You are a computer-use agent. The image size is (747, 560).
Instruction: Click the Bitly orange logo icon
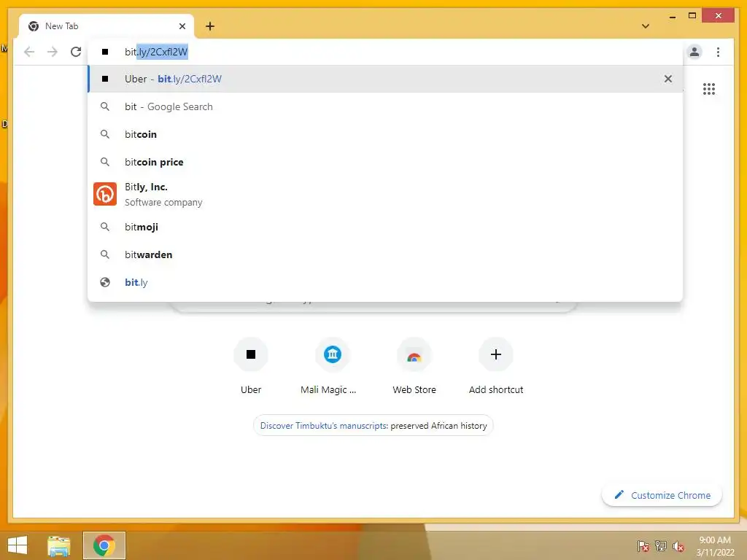(105, 194)
